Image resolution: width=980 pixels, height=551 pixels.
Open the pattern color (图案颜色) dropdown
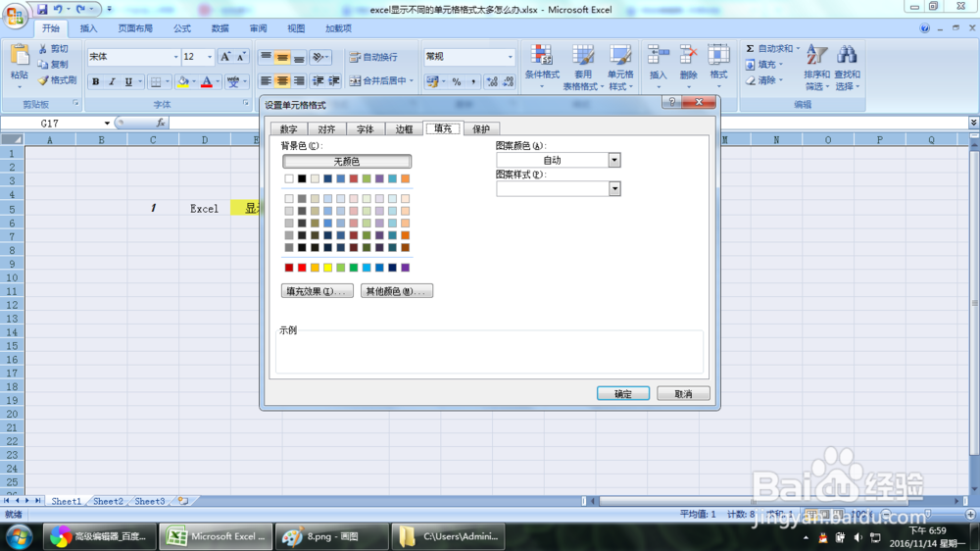(614, 160)
